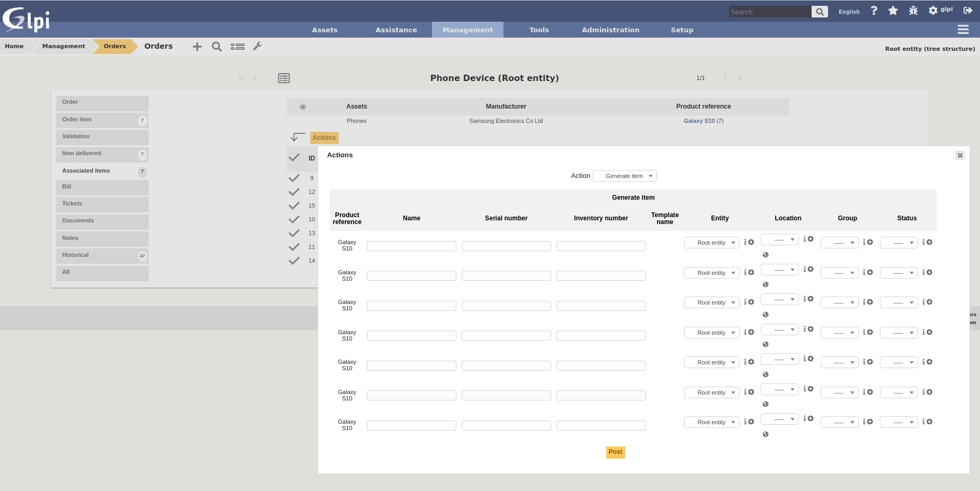Open the Generate item action dropdown

pos(624,176)
